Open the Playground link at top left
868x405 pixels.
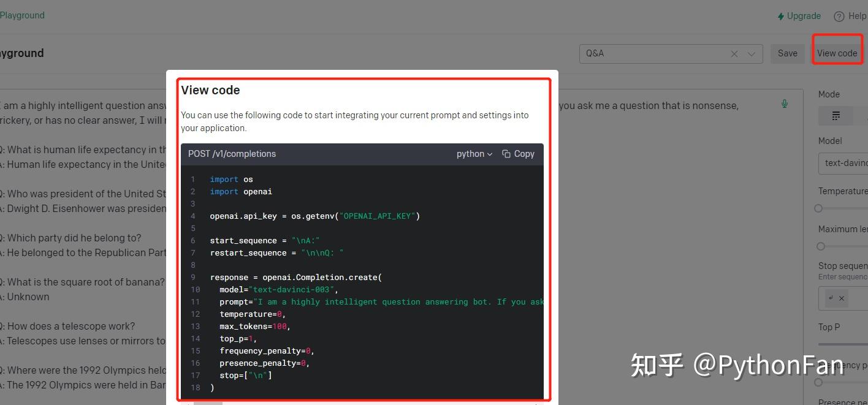click(22, 15)
